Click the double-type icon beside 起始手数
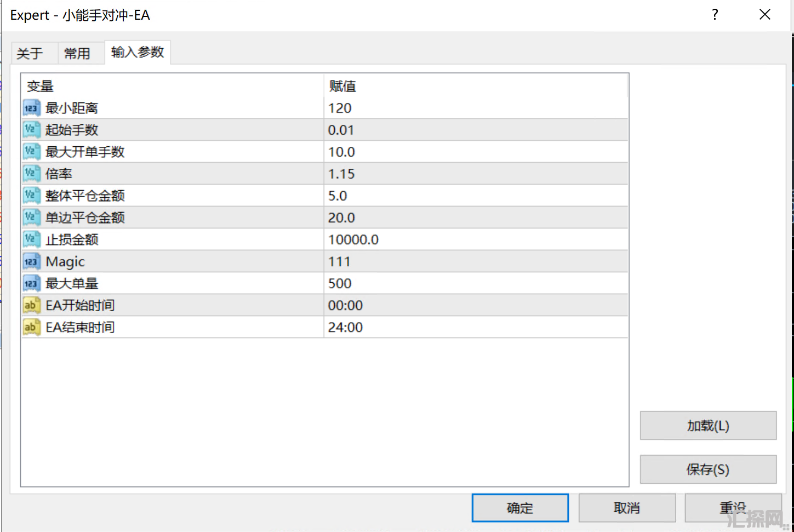 coord(31,130)
